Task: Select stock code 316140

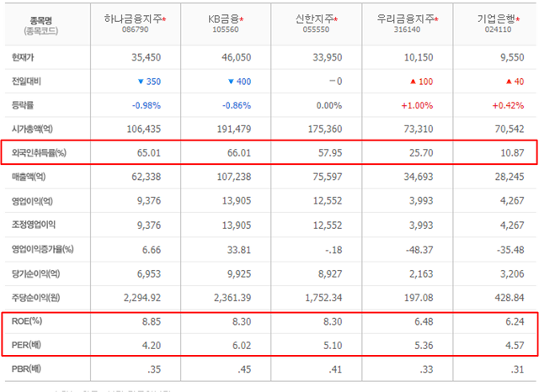Action: pos(407,29)
